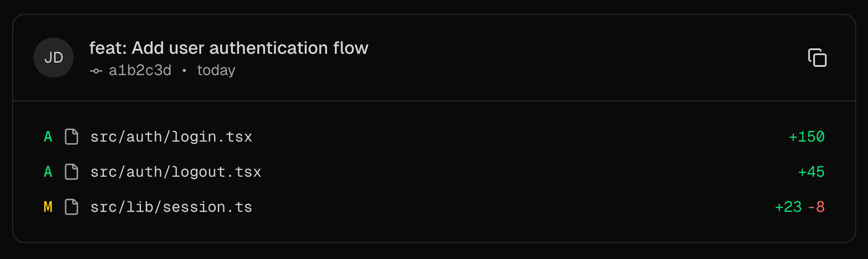Click the +150 additions count
Screen dimensions: 868x259
(807, 137)
